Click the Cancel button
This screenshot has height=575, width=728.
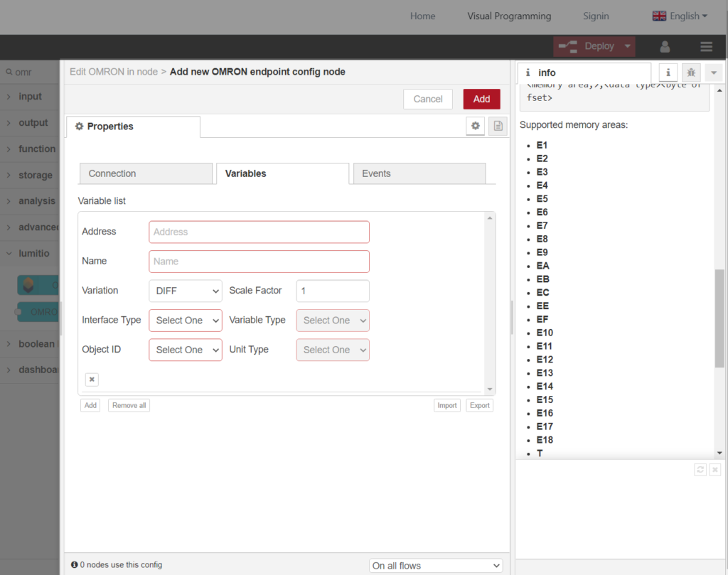(427, 100)
